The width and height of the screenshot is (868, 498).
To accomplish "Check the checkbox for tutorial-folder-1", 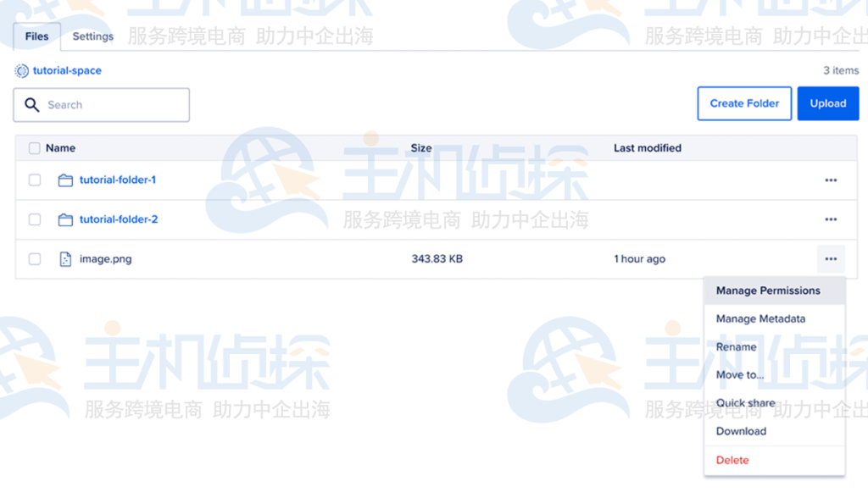I will pos(34,180).
